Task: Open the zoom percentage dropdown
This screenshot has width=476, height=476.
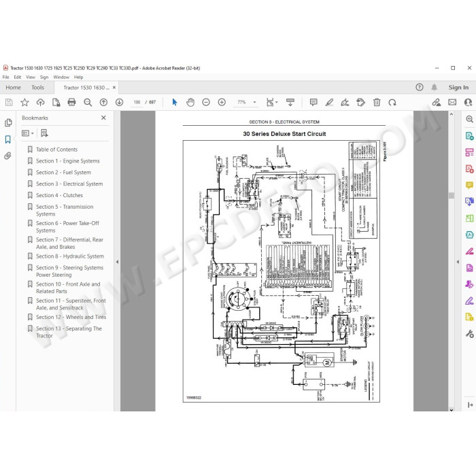Action: click(254, 102)
